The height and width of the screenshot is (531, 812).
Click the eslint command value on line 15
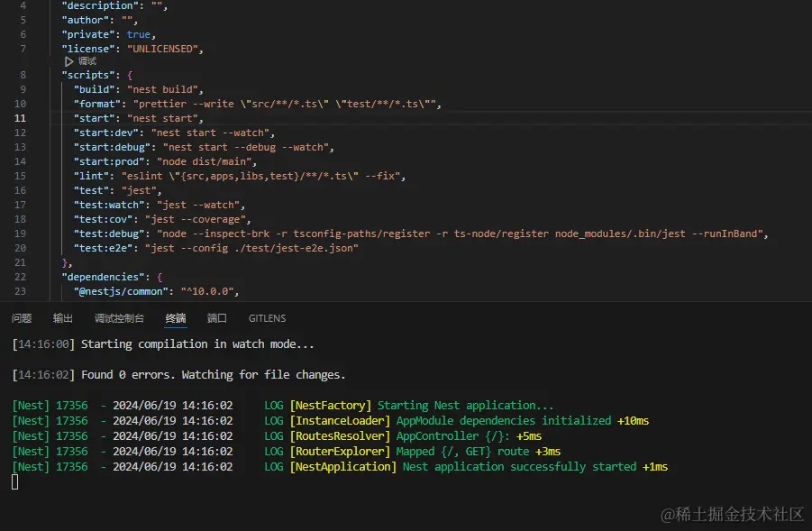point(260,176)
